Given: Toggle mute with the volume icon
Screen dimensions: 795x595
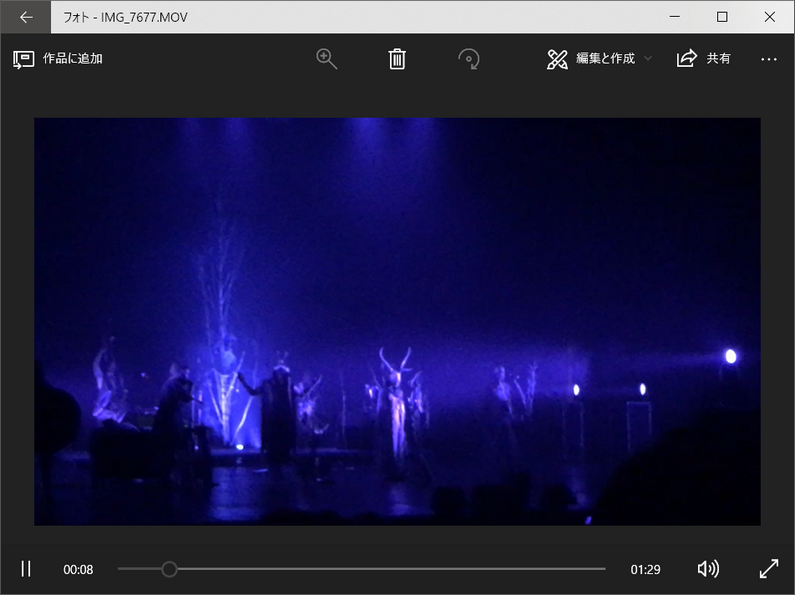Looking at the screenshot, I should (x=708, y=569).
